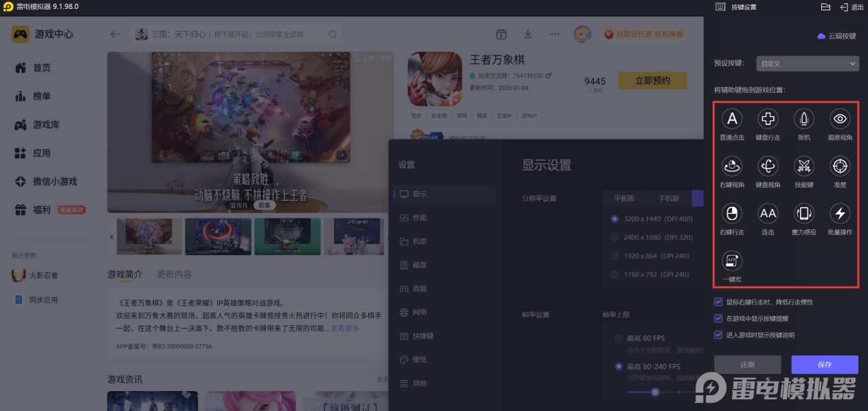Select the 扳机 trigger key icon

pyautogui.click(x=804, y=119)
